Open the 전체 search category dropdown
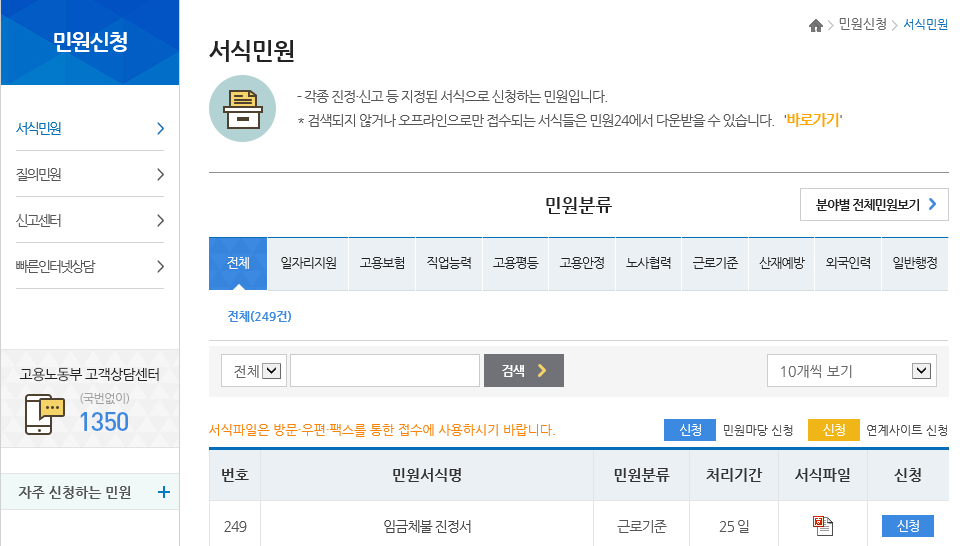Image resolution: width=960 pixels, height=546 pixels. tap(252, 371)
